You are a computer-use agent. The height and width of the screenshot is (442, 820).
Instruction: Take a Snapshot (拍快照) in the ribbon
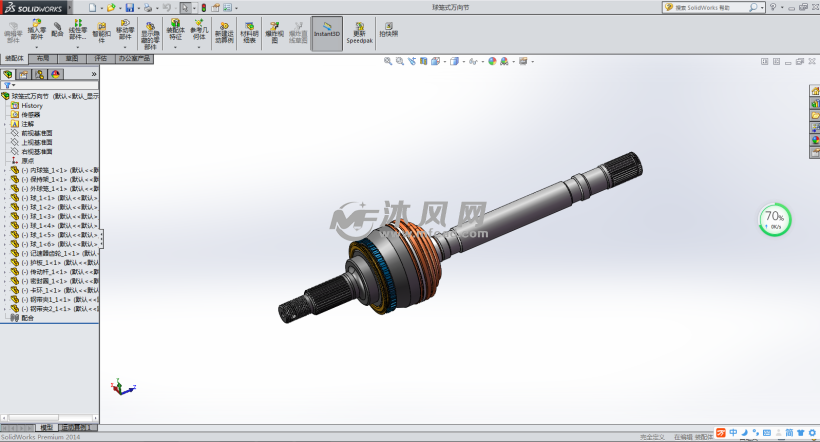[389, 29]
